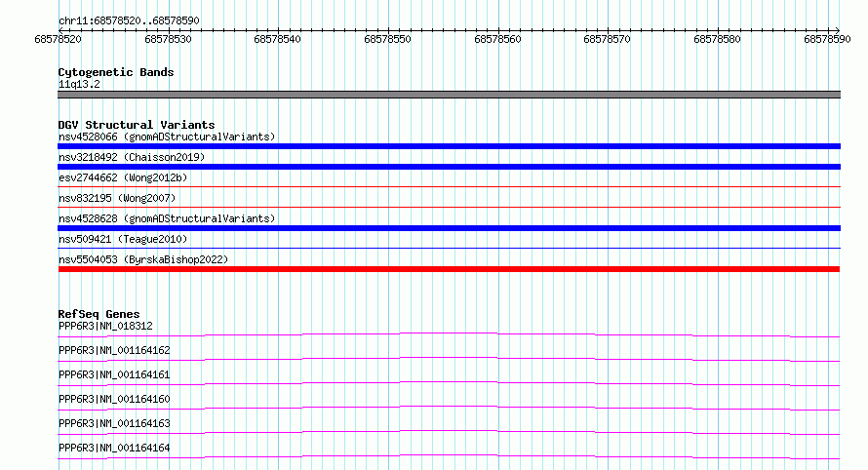This screenshot has width=868, height=470.
Task: Open variant nsv4528066 (gnomADStructuralVariants)
Action: tap(167, 137)
